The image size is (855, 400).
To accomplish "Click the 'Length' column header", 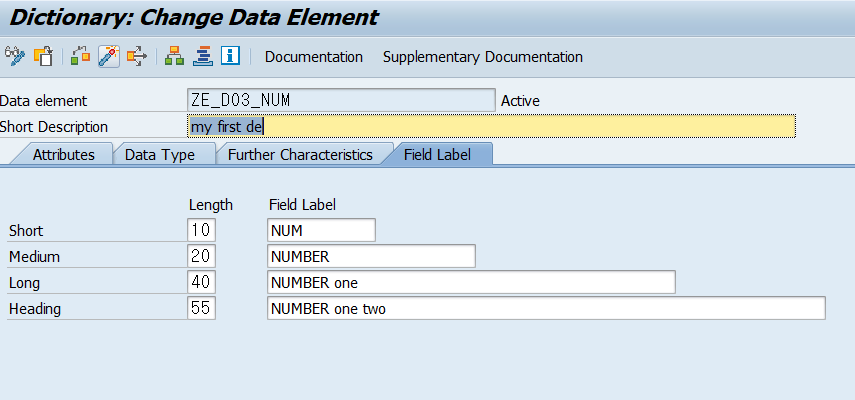I will [210, 205].
